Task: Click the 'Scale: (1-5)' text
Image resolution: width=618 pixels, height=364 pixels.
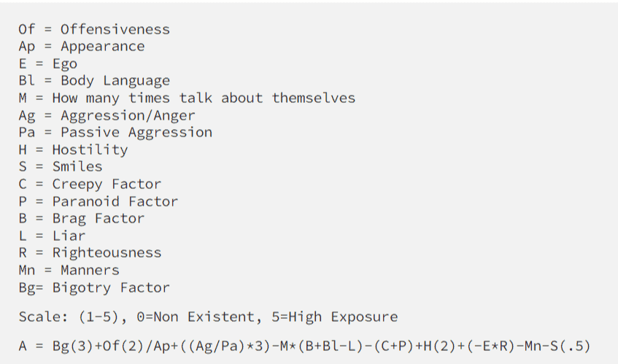Action: point(69,317)
